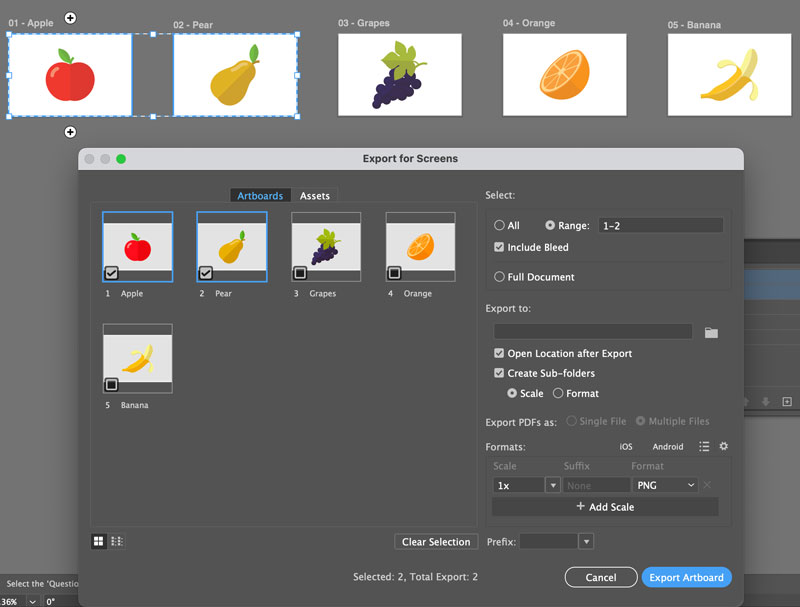Open the 1x scale dropdown
Image resolution: width=800 pixels, height=607 pixels.
[552, 485]
